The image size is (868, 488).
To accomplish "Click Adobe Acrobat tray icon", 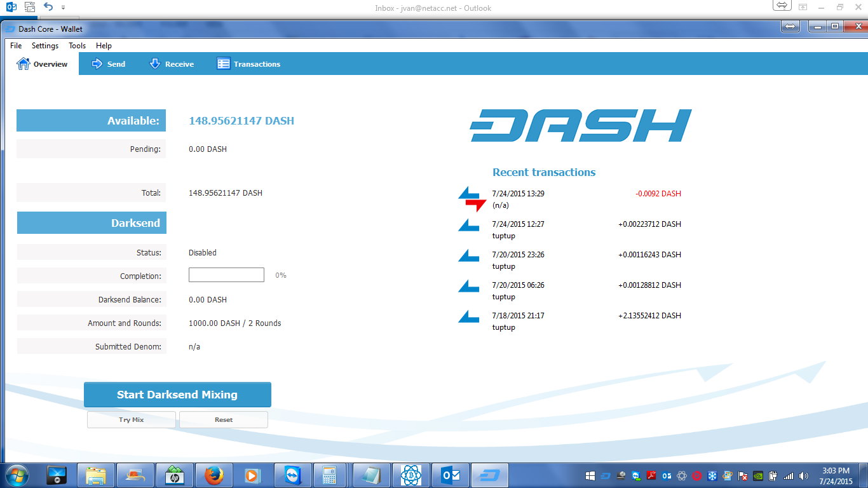I will pos(651,476).
